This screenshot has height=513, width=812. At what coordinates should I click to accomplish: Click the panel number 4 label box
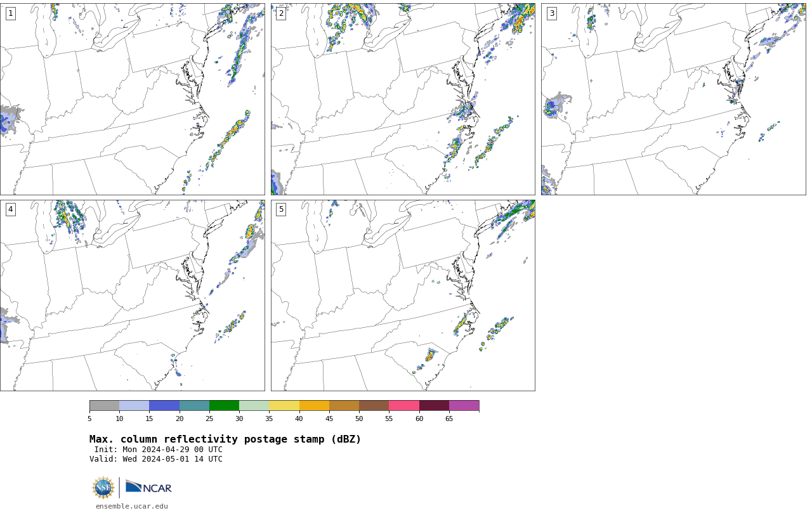click(10, 209)
